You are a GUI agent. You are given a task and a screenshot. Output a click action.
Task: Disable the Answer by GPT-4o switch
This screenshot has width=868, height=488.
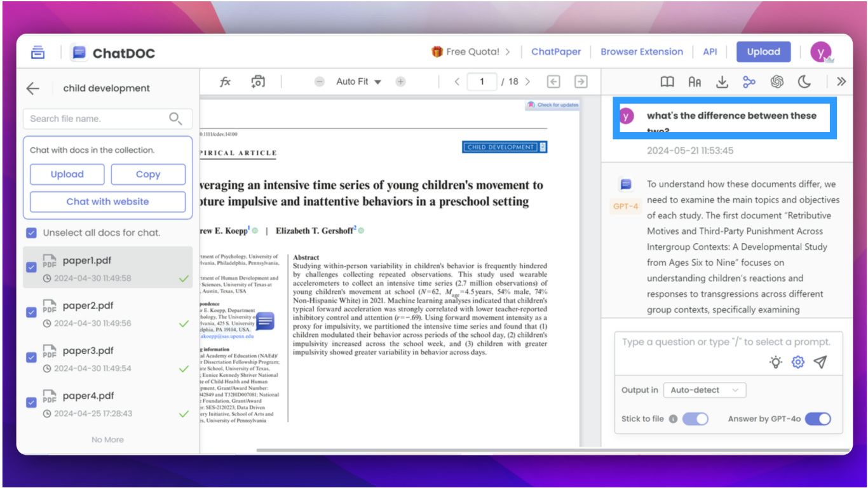tap(818, 419)
